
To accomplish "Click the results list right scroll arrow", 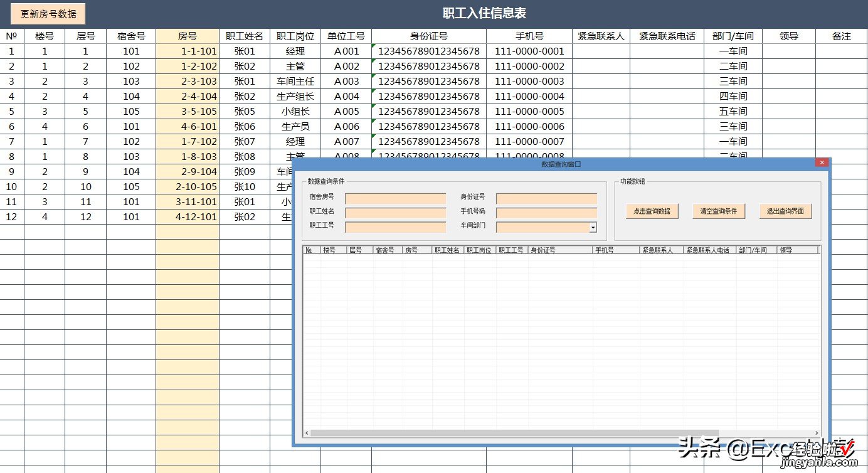I will pyautogui.click(x=817, y=433).
